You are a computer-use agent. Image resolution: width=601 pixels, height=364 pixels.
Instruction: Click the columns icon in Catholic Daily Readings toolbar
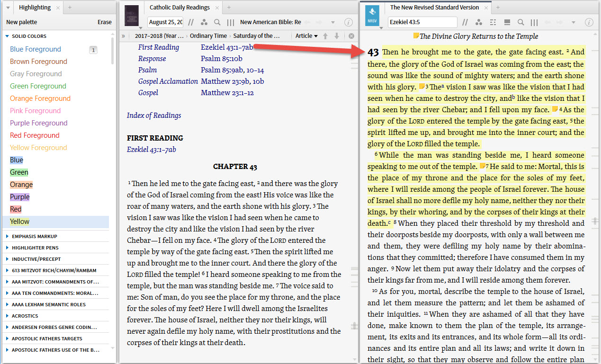tap(231, 22)
